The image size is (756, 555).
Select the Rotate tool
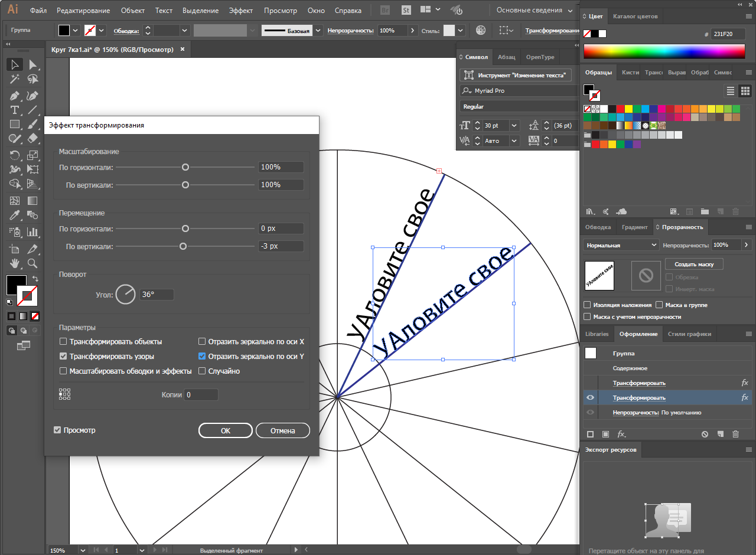[15, 155]
